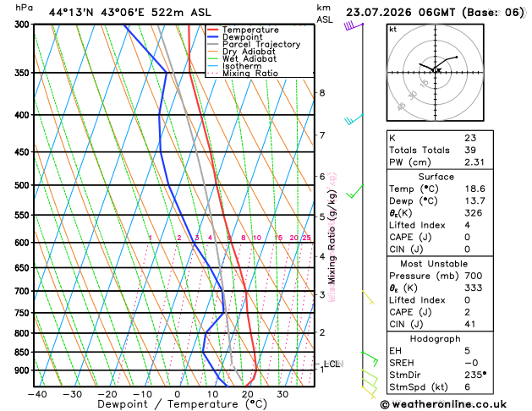Screen dimensions: 532x411
Task: Click the 5 km altitude tick label
Action: pos(322,216)
